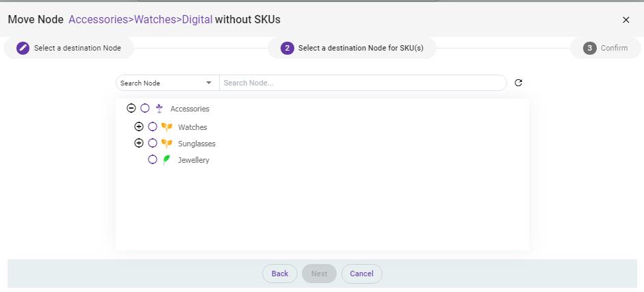Select the Accessories radio button
The image size is (644, 292).
[145, 108]
